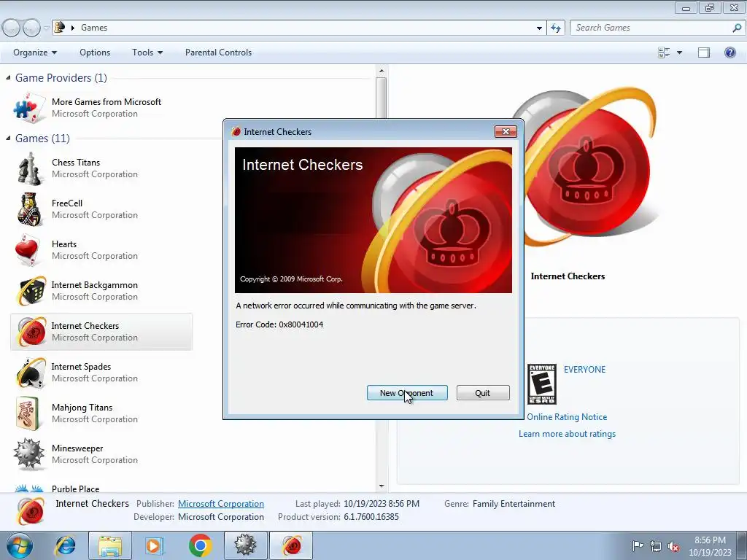
Task: Open the address bar history dropdown
Action: click(539, 28)
